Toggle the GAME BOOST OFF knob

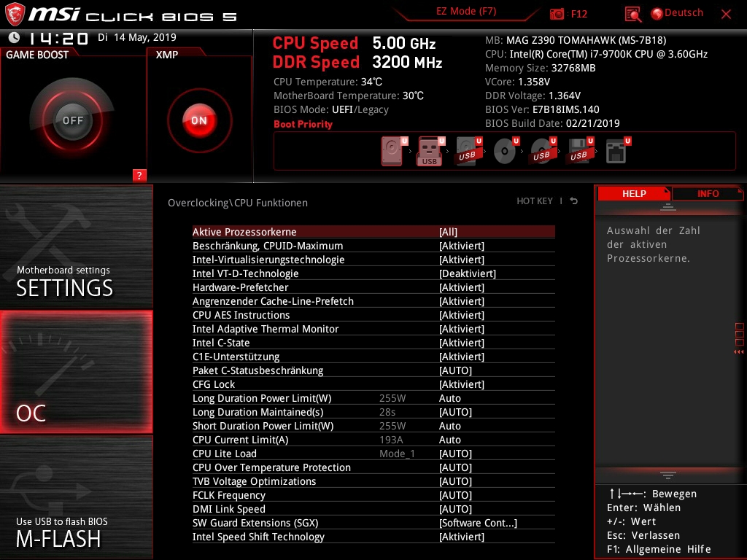(x=72, y=120)
